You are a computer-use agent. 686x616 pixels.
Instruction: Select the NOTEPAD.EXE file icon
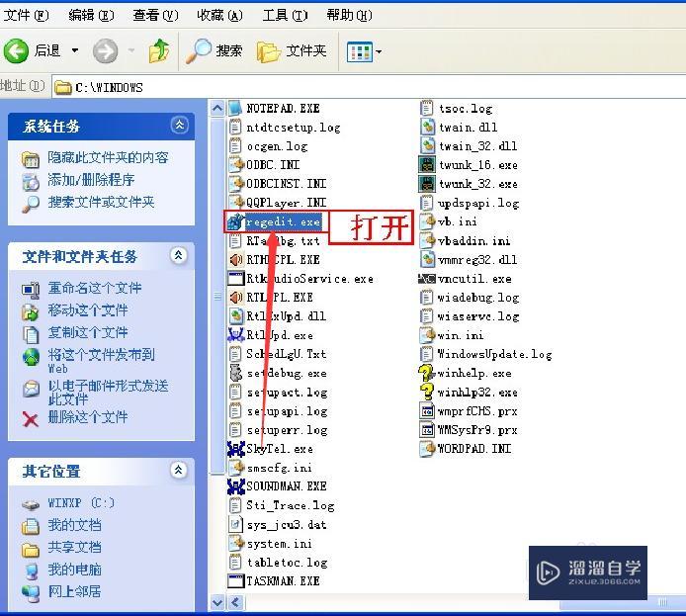point(235,108)
